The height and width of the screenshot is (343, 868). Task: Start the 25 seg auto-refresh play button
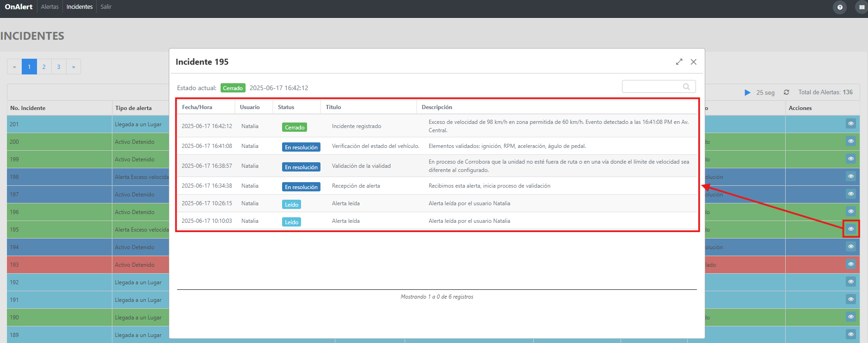(747, 92)
